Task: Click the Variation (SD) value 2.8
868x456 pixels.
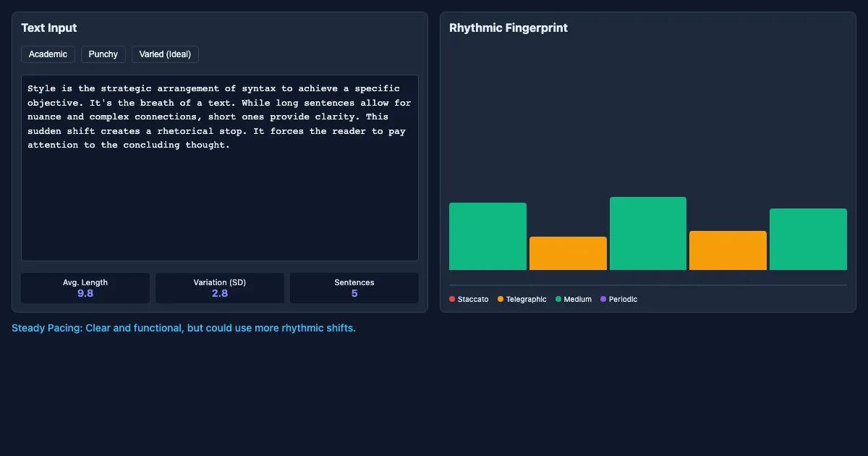Action: pos(220,293)
